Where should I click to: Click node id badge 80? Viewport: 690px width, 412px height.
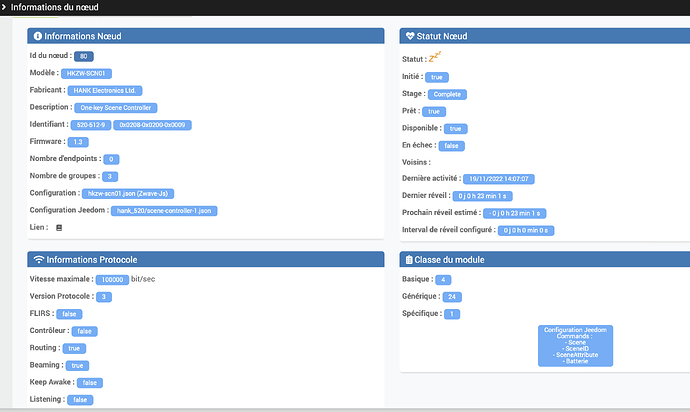click(x=84, y=56)
